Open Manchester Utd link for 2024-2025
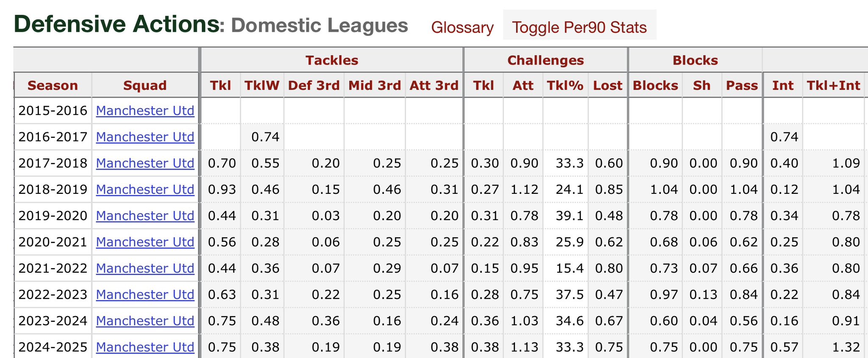 tap(145, 347)
